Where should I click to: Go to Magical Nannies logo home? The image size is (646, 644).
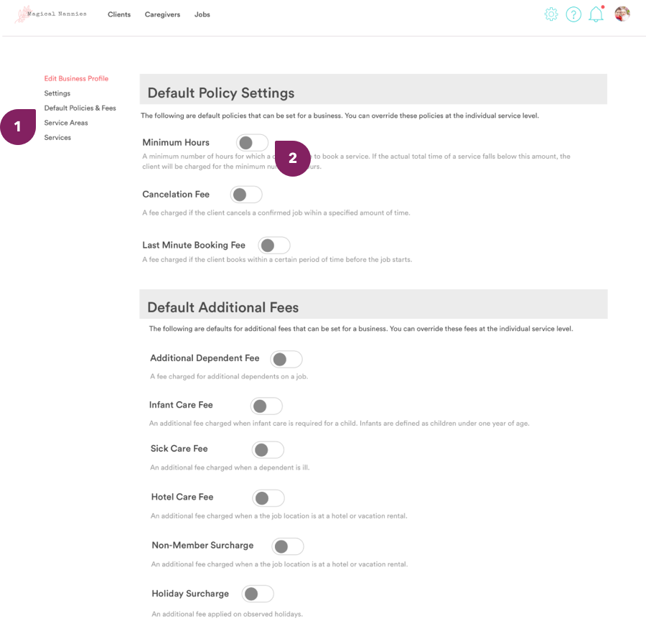click(51, 14)
